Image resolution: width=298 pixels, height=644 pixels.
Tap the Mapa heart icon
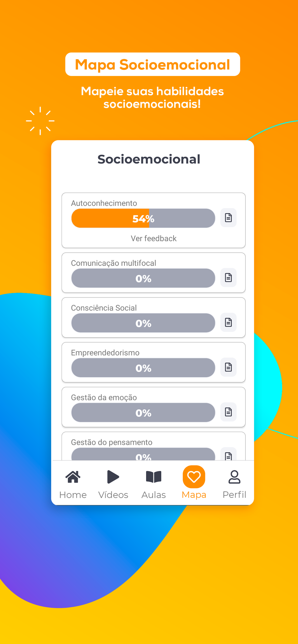(x=194, y=477)
